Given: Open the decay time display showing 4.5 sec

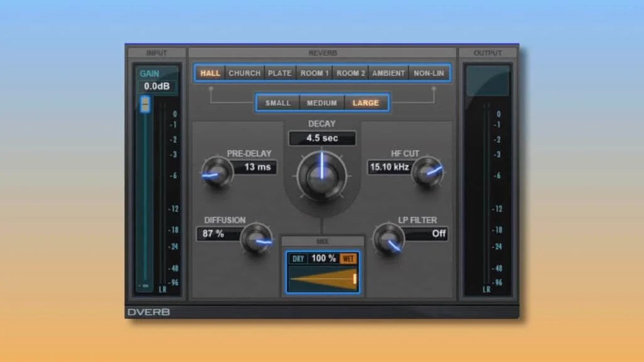Looking at the screenshot, I should coord(321,138).
